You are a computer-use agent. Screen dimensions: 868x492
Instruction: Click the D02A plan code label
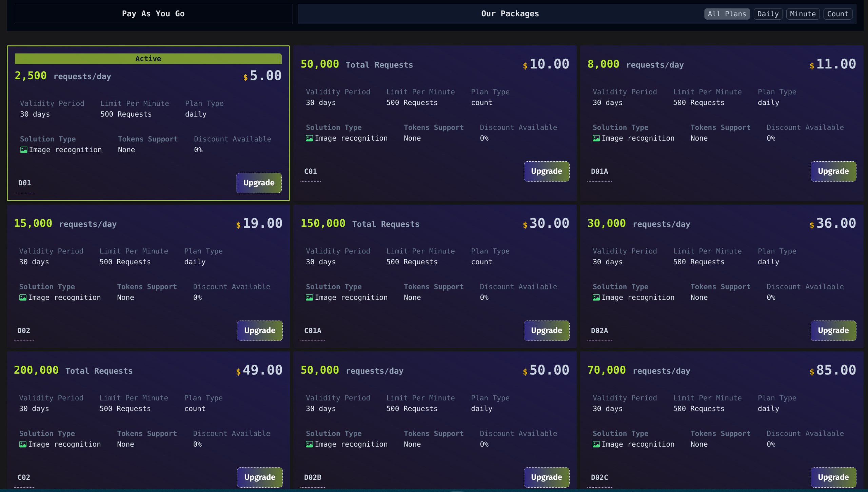tap(599, 331)
